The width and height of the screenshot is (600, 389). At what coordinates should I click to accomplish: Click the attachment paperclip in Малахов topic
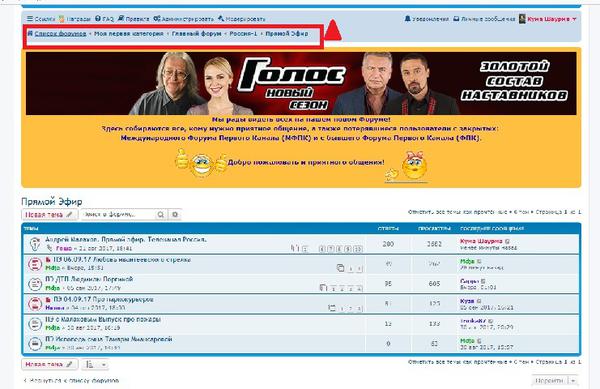[x=50, y=249]
